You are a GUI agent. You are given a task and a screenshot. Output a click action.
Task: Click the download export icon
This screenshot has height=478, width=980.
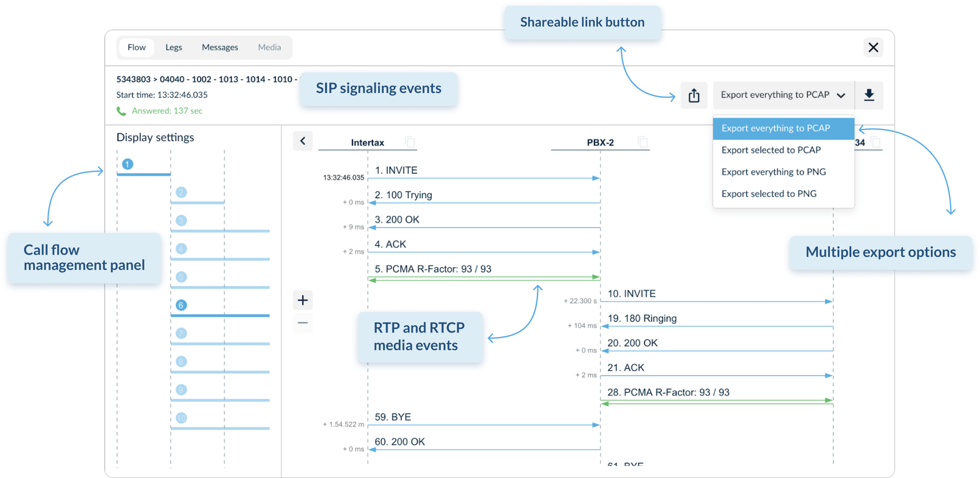pyautogui.click(x=869, y=95)
